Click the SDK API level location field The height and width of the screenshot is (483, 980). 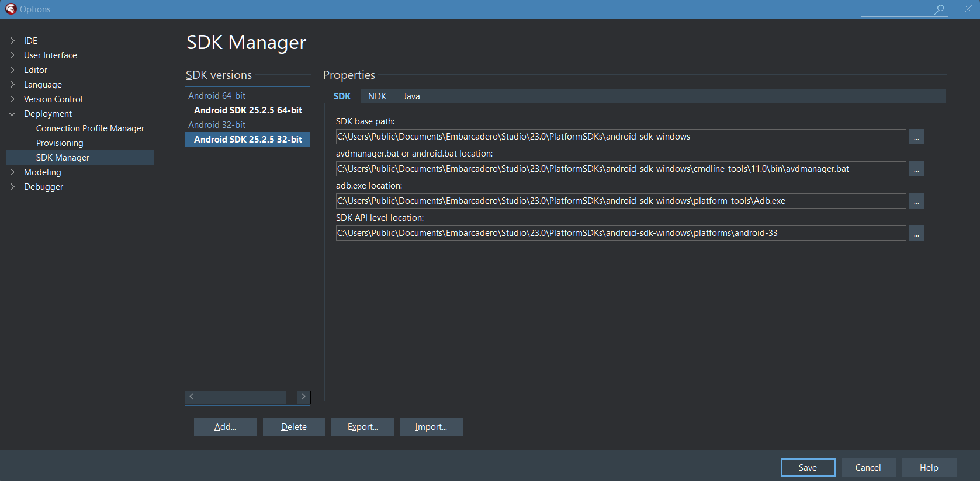coord(621,233)
